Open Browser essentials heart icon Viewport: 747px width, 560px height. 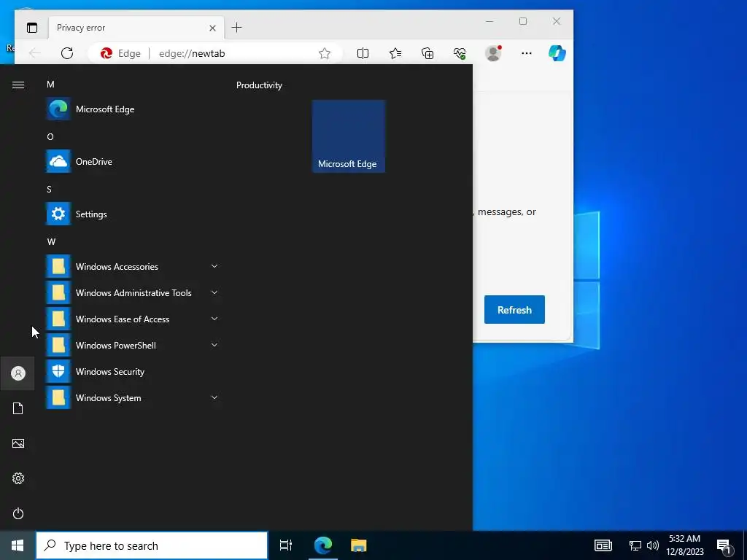[x=460, y=53]
